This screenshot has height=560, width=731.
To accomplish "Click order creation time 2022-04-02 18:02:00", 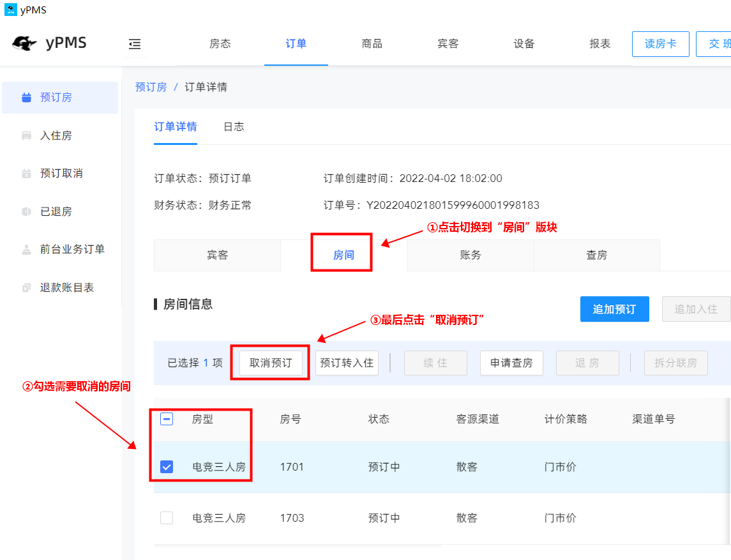I will coord(451,178).
